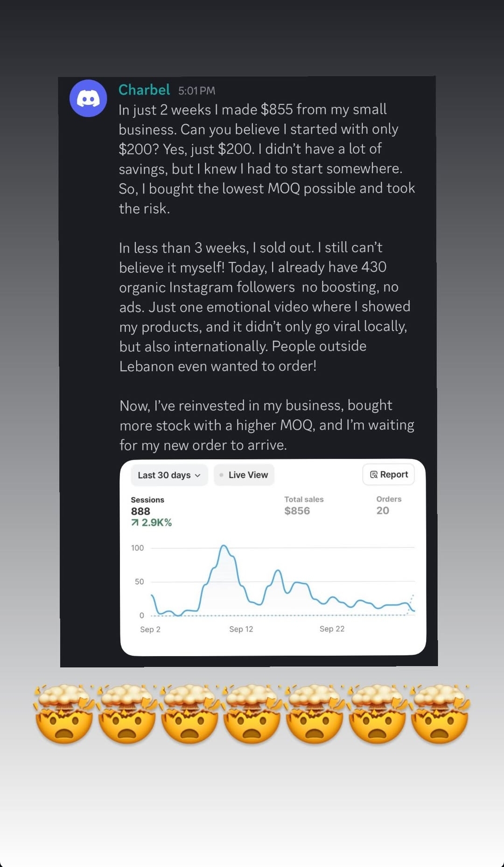This screenshot has height=867, width=504.
Task: Expand the Last 30 days dropdown
Action: click(x=169, y=475)
